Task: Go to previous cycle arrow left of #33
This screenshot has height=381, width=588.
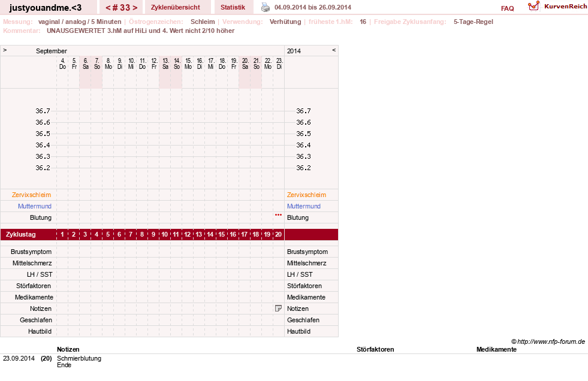Action: 108,8
